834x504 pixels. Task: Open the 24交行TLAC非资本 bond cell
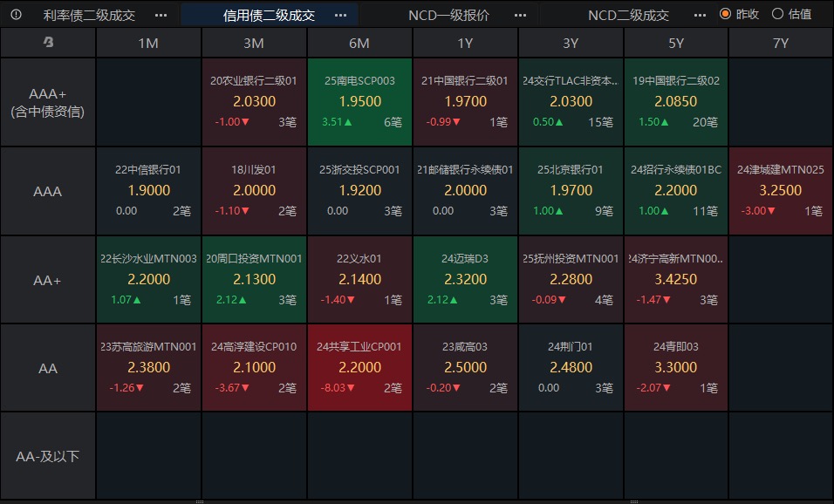coord(571,102)
